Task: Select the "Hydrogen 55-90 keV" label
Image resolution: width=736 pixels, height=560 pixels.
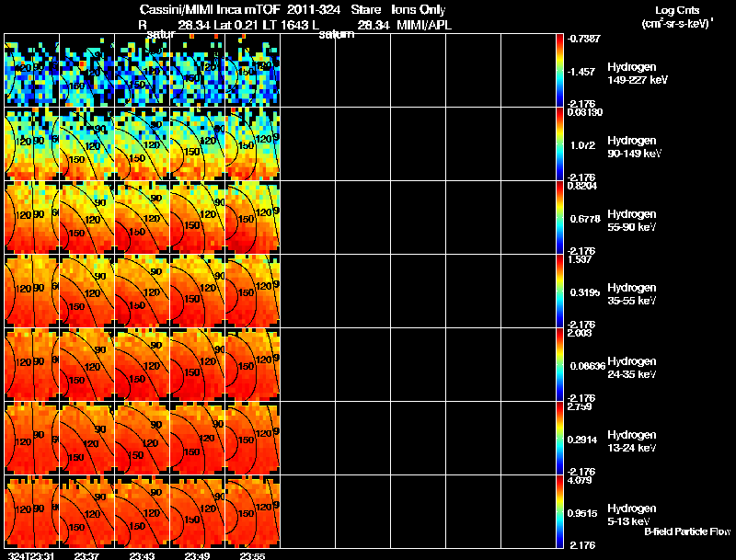Action: [632, 221]
